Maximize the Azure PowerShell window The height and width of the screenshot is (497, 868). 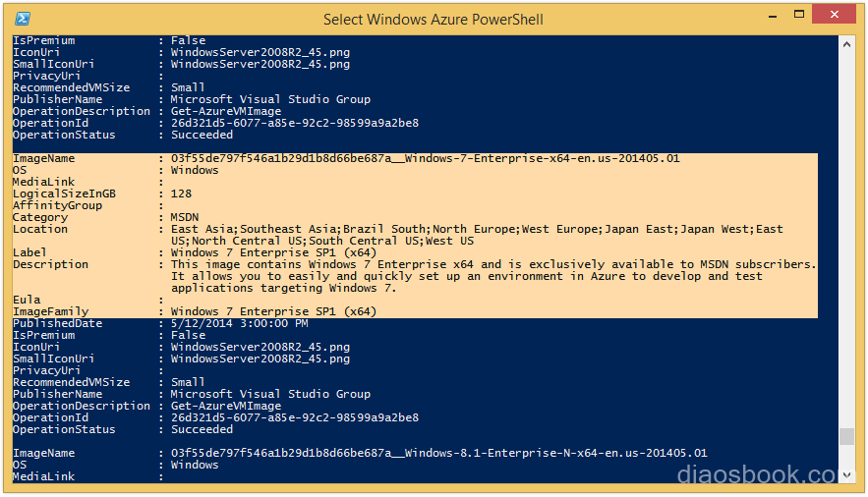pos(799,15)
